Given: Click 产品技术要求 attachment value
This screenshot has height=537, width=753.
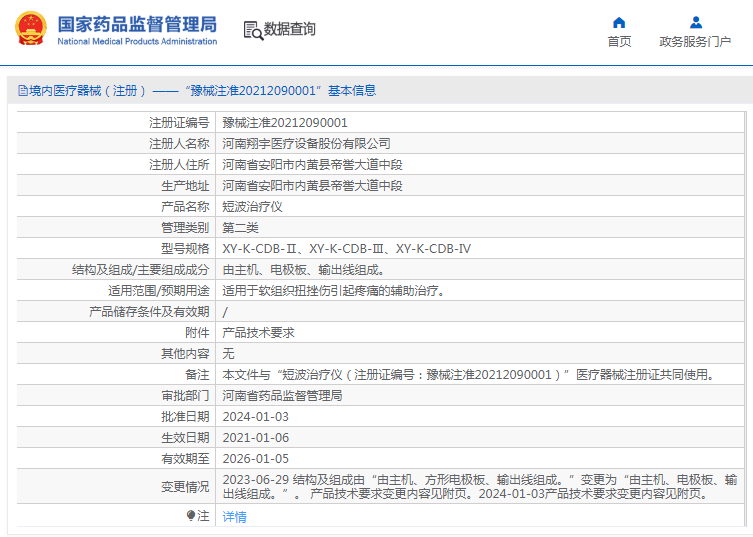Looking at the screenshot, I should (x=258, y=333).
